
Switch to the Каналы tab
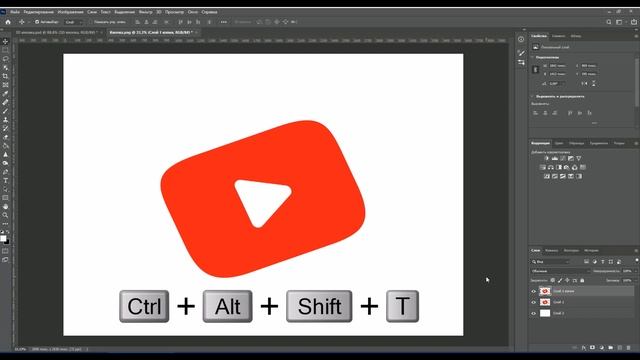pos(551,251)
